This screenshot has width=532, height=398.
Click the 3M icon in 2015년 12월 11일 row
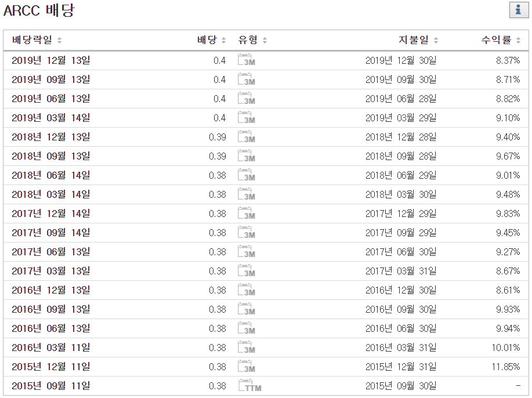[247, 367]
